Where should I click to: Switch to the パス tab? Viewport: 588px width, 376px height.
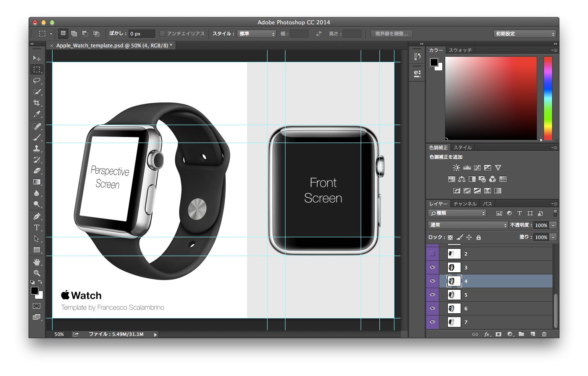[x=487, y=204]
